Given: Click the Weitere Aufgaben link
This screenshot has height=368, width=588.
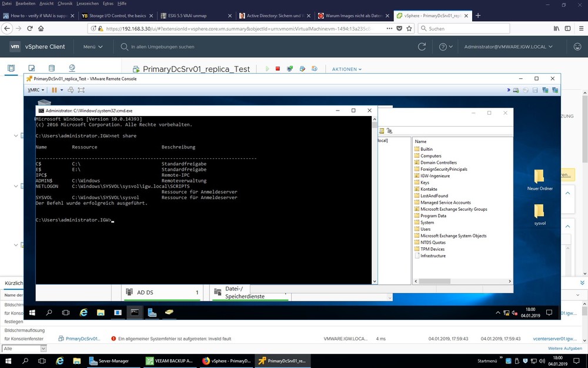Looking at the screenshot, I should [x=564, y=349].
